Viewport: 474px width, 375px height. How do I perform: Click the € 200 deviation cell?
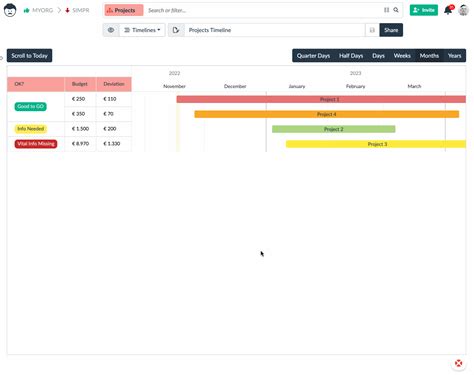tap(114, 129)
